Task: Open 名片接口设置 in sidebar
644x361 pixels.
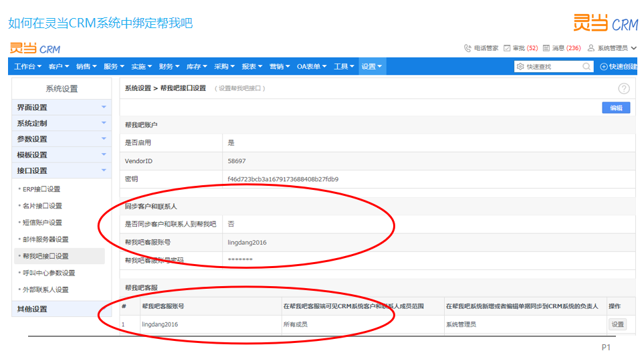Action: pyautogui.click(x=42, y=206)
